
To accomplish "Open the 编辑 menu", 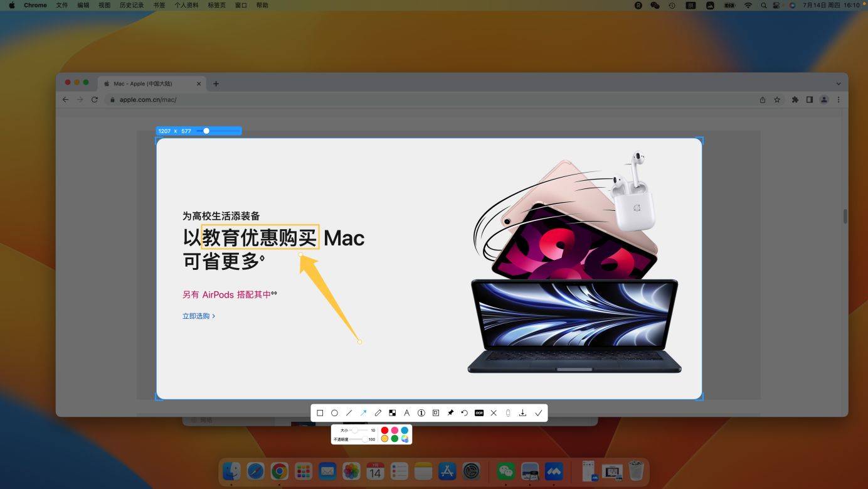I will pos(83,5).
